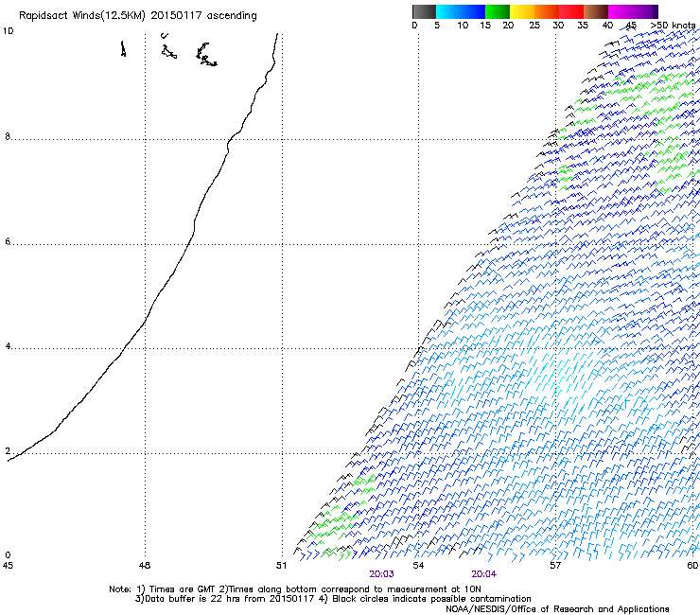The height and width of the screenshot is (615, 700).
Task: Click the '30' label under the color bar
Action: 558,26
